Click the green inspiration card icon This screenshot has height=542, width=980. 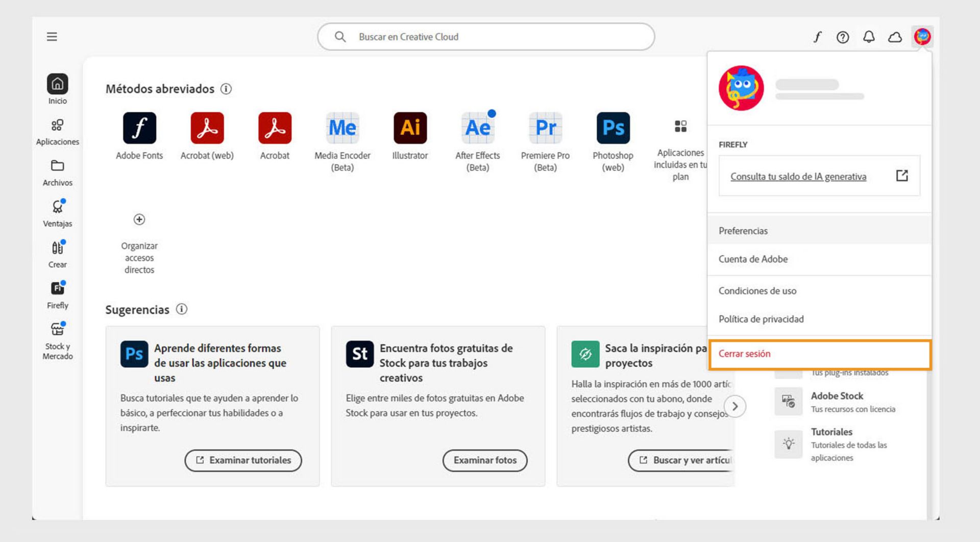[x=585, y=354]
